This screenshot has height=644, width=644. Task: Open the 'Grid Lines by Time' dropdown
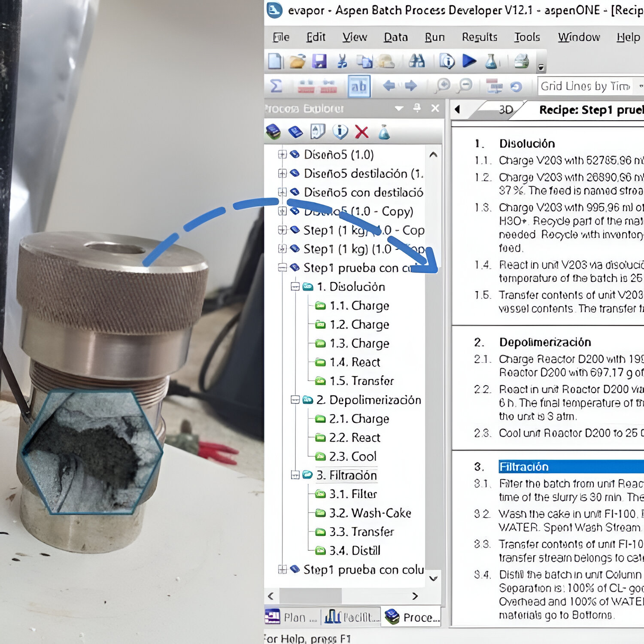(x=640, y=86)
